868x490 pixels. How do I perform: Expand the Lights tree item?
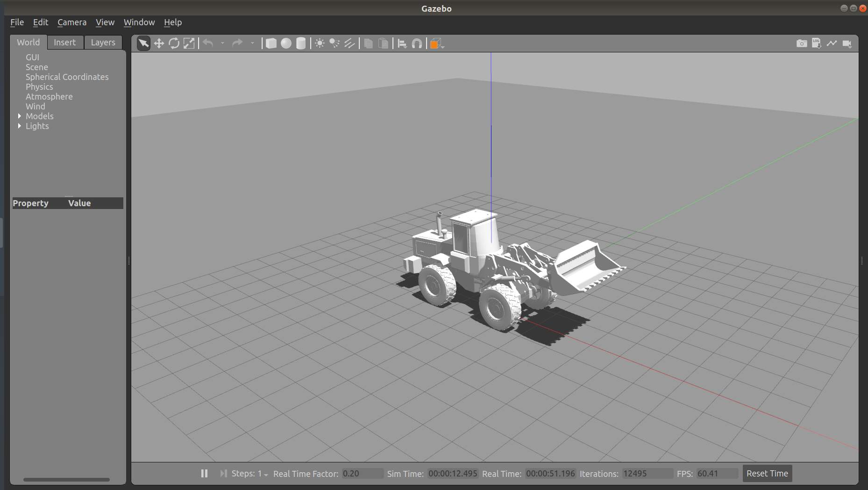19,126
